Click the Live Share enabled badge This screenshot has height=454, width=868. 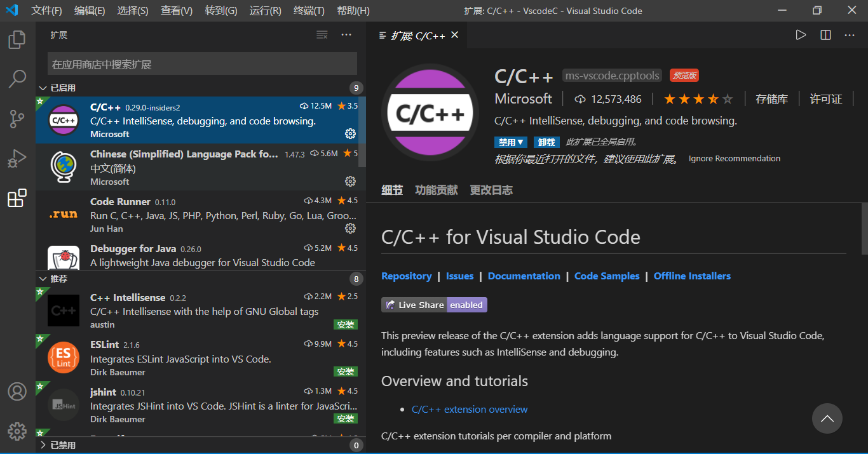coord(434,305)
